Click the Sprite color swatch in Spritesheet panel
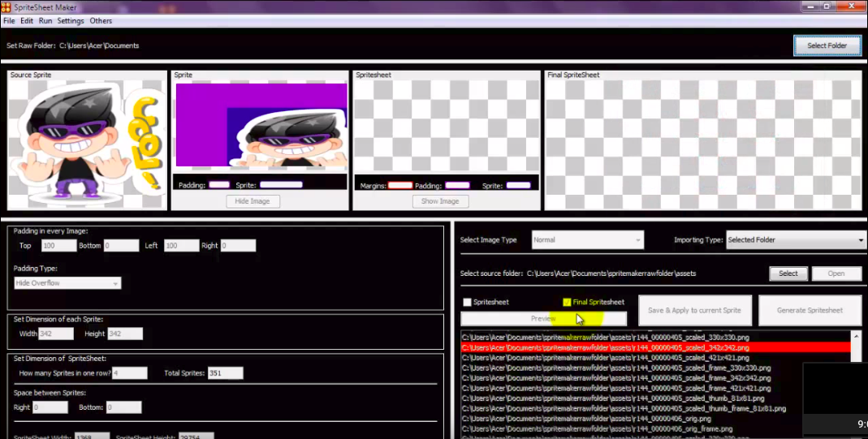Image resolution: width=868 pixels, height=439 pixels. [518, 186]
